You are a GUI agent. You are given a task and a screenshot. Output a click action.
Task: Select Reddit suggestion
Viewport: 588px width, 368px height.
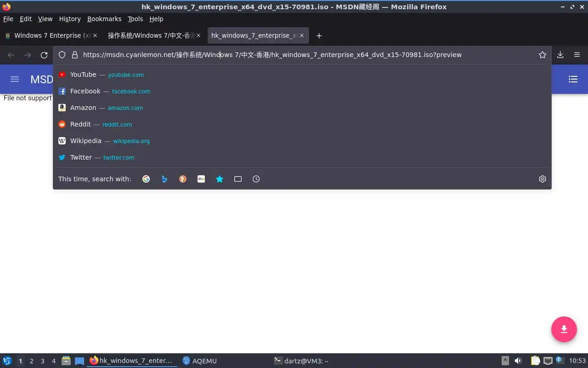click(302, 124)
